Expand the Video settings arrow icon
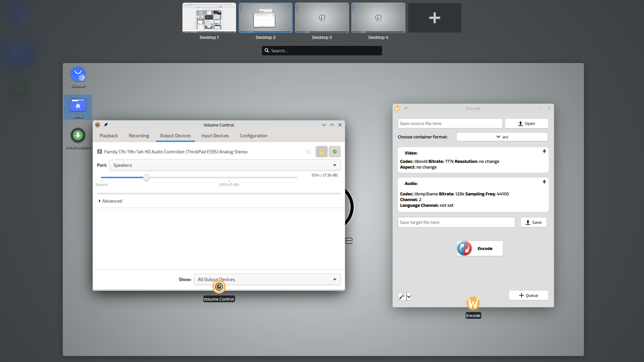The height and width of the screenshot is (362, 644). pyautogui.click(x=544, y=152)
